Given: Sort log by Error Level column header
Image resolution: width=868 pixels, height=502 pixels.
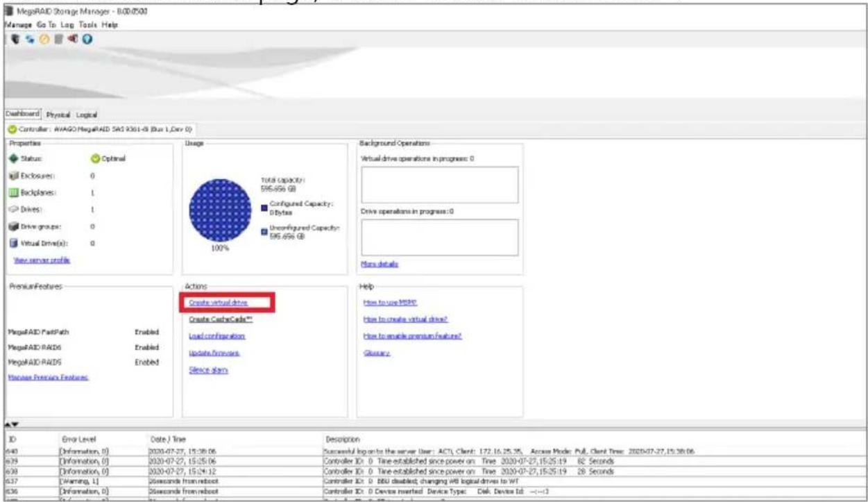Looking at the screenshot, I should point(103,439).
